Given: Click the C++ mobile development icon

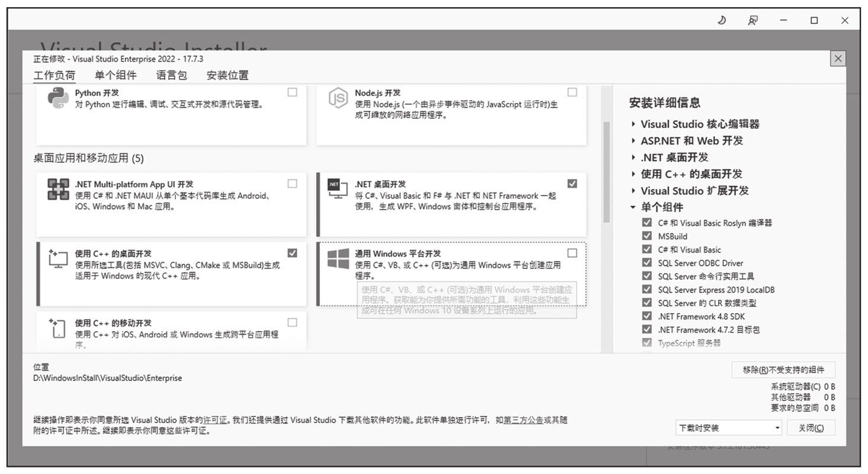Looking at the screenshot, I should (57, 328).
